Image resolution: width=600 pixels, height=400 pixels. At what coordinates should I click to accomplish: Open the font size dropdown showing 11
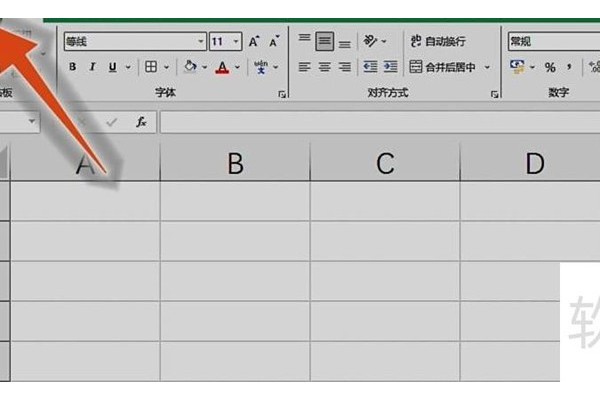pyautogui.click(x=236, y=42)
